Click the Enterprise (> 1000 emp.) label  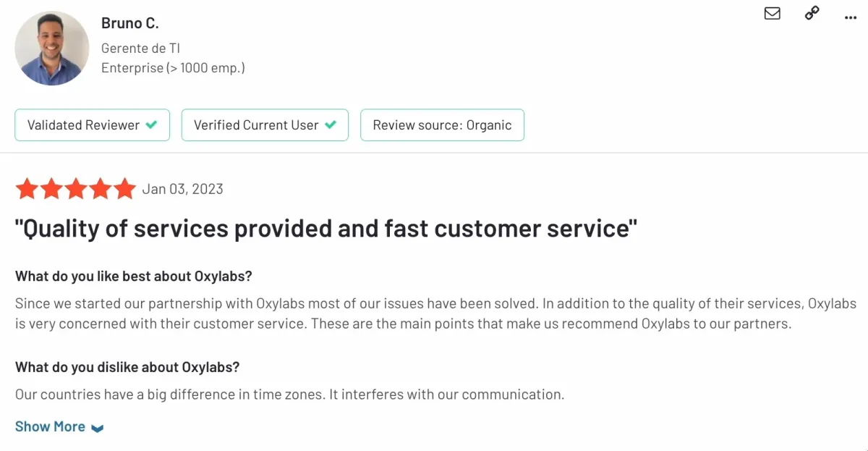pyautogui.click(x=173, y=68)
